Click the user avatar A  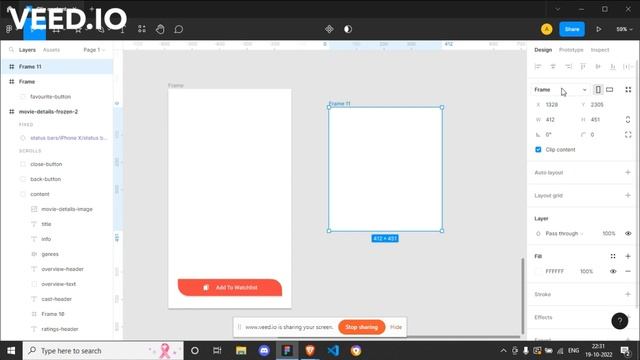coord(547,29)
